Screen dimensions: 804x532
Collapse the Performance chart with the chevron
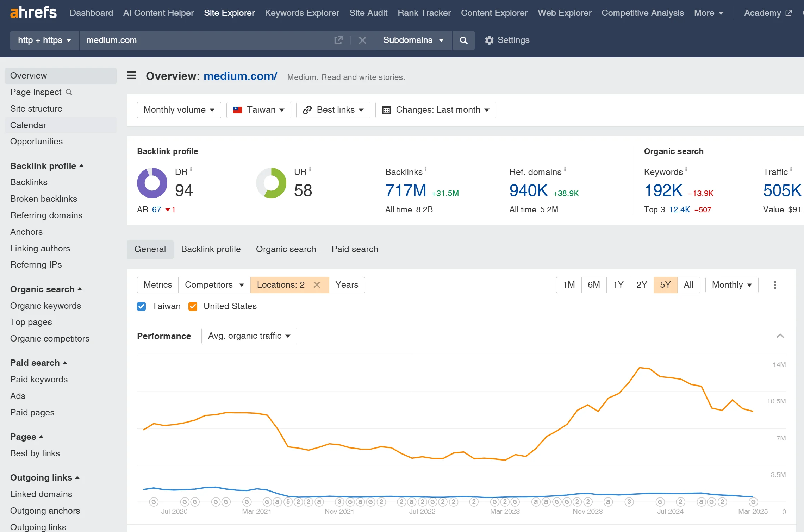pos(780,336)
